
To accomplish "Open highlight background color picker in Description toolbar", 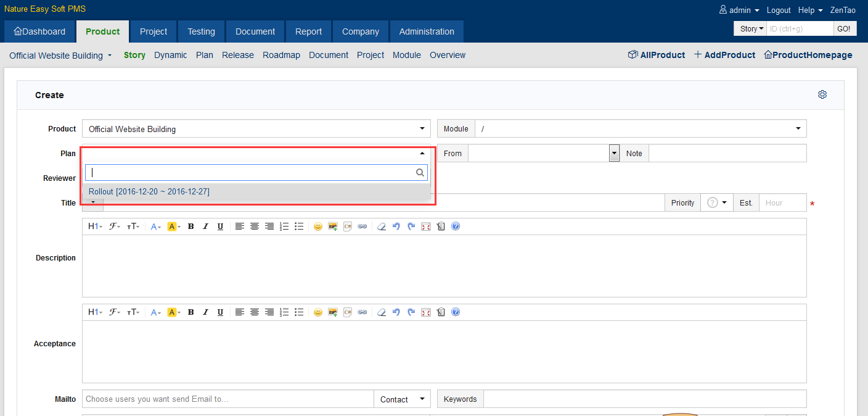I will point(174,227).
